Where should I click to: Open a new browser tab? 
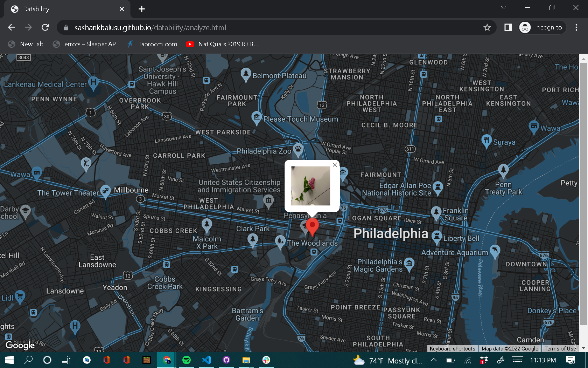[141, 9]
